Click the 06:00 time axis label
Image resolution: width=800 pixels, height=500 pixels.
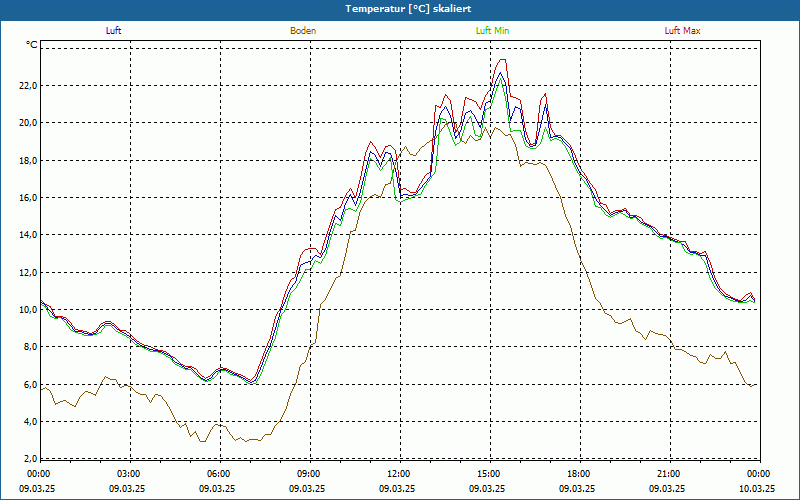pos(218,474)
